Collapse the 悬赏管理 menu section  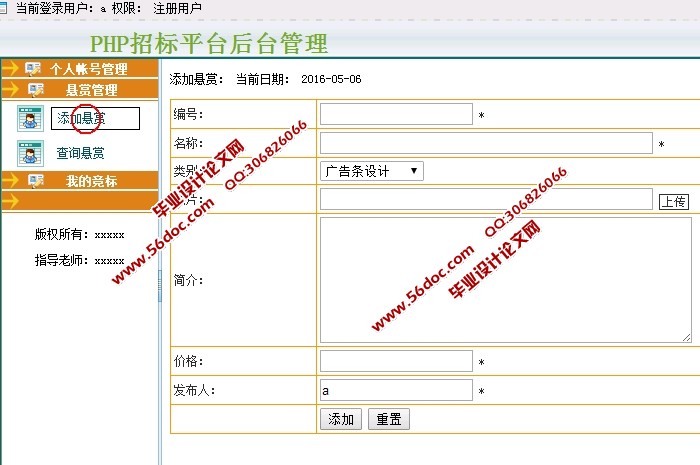[91, 90]
